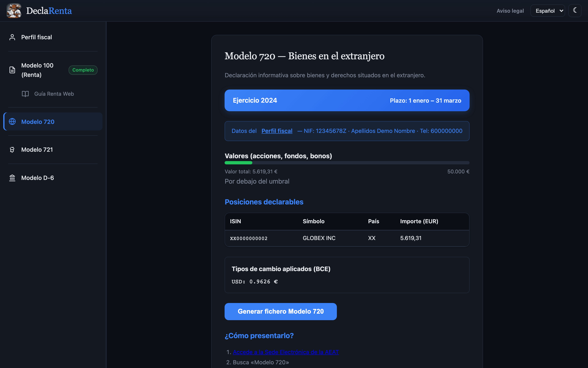The height and width of the screenshot is (368, 588).
Task: Open the Perfil fiscal sidebar item
Action: pos(53,37)
